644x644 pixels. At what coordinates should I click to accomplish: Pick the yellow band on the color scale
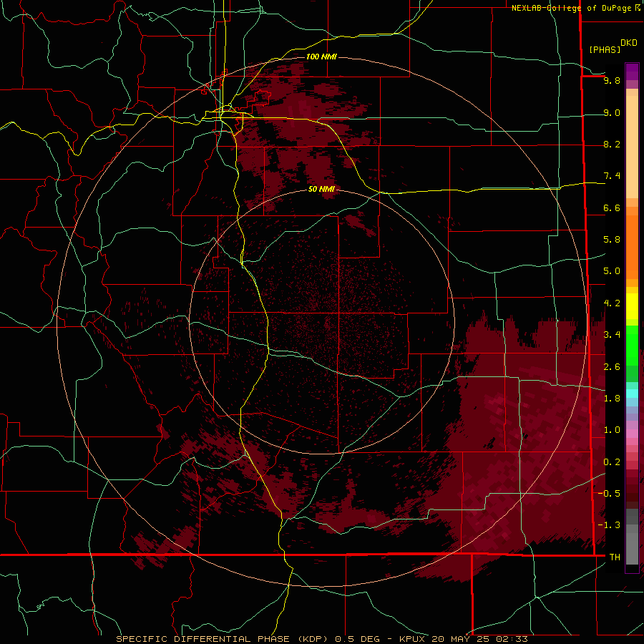coord(632,306)
